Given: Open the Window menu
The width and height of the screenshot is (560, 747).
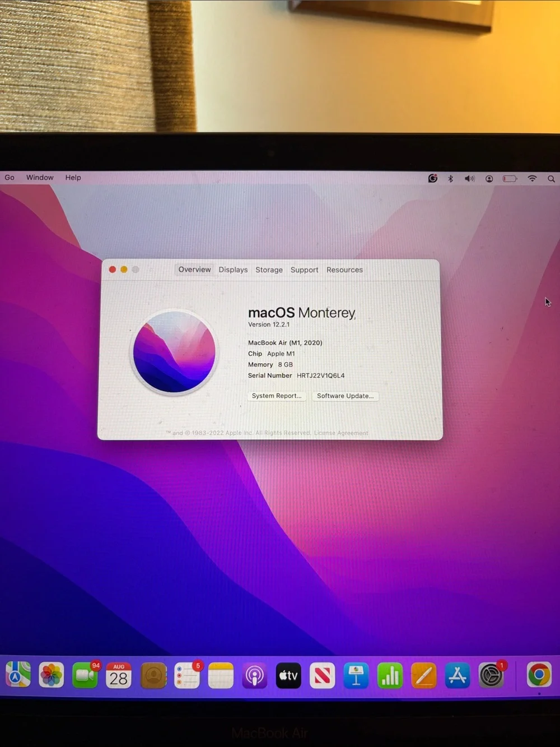Looking at the screenshot, I should coord(40,177).
